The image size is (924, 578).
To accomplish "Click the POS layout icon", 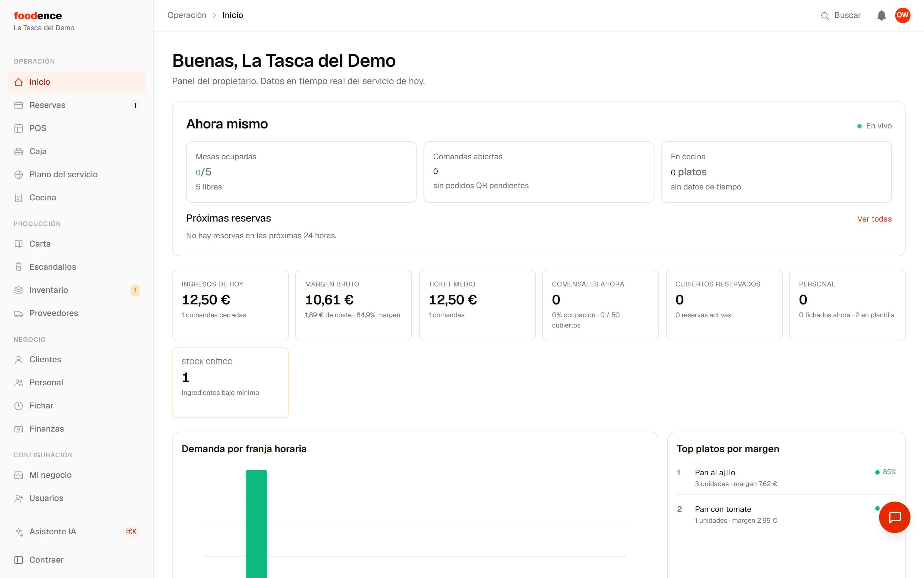I will [x=18, y=128].
